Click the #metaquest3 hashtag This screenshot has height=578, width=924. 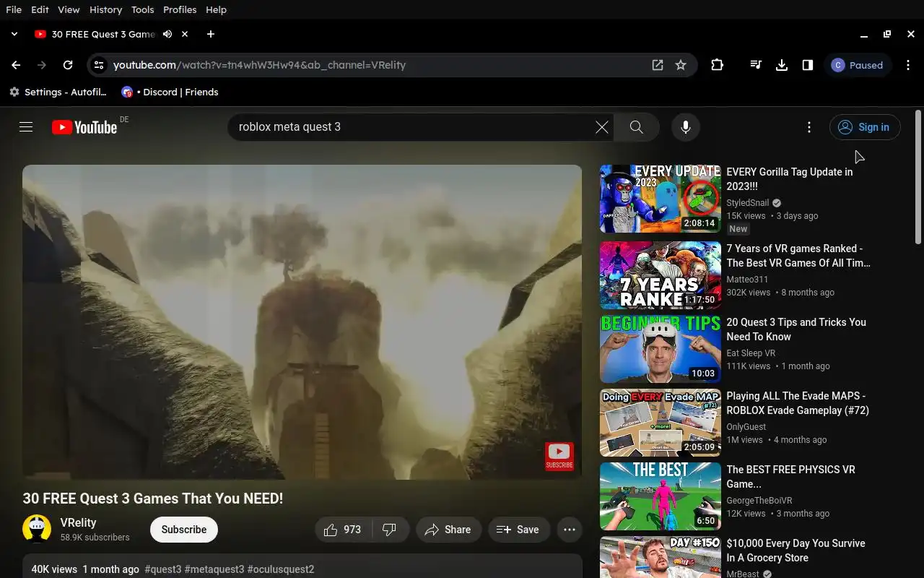[x=214, y=569]
